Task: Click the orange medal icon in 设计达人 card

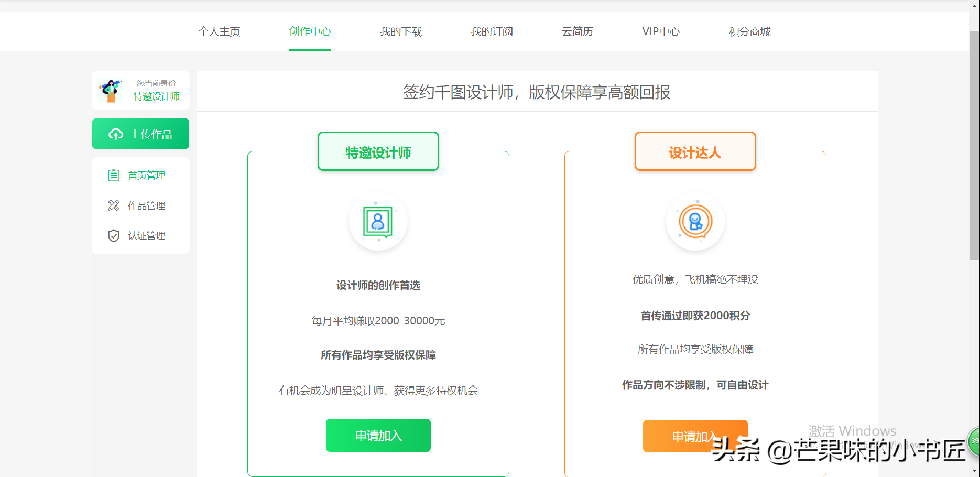Action: click(x=695, y=221)
